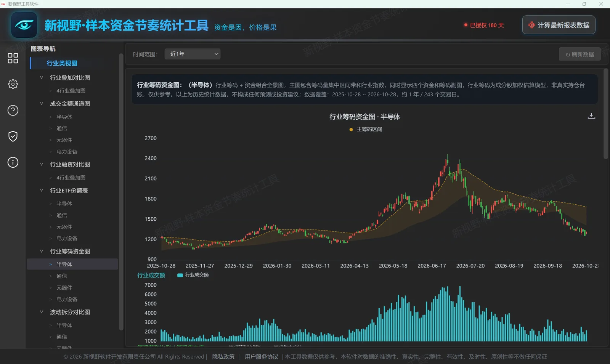Select highlighted 半导体 under 行业筹码资金图

72,264
